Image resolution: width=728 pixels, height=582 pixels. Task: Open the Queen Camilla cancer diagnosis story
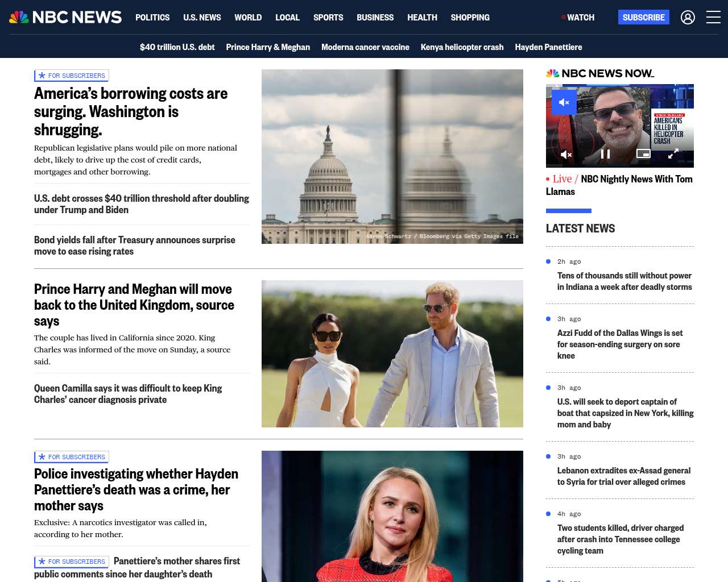128,394
